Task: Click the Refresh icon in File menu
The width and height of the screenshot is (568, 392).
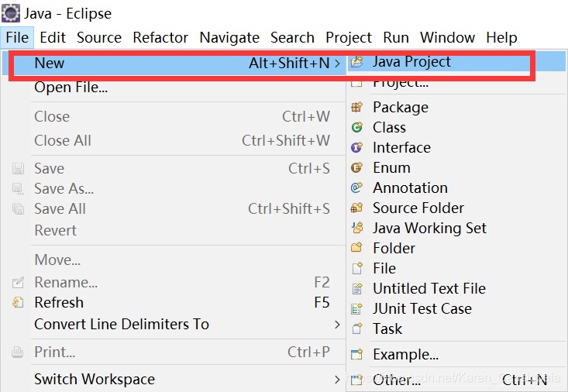Action: (18, 302)
